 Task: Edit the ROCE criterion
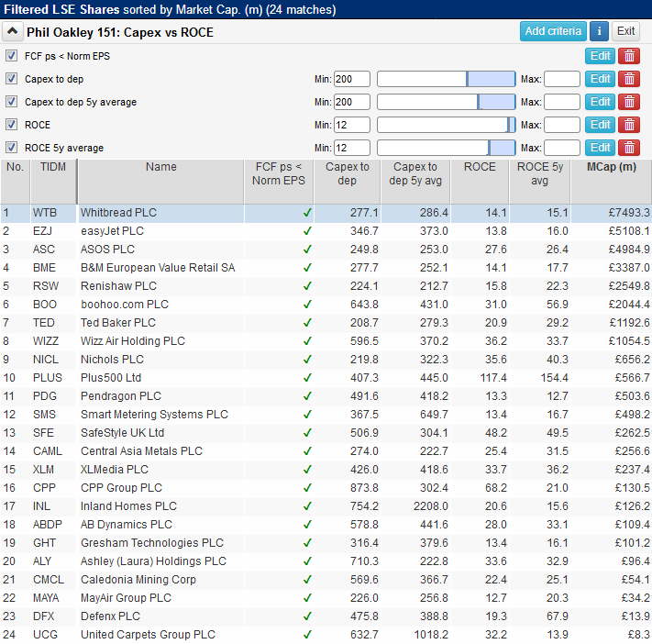pyautogui.click(x=600, y=125)
